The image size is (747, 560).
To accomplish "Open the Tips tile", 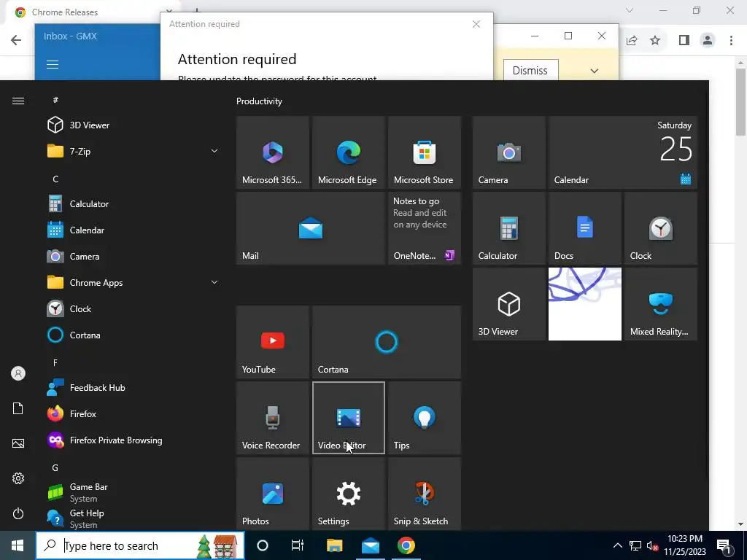I will pyautogui.click(x=424, y=418).
